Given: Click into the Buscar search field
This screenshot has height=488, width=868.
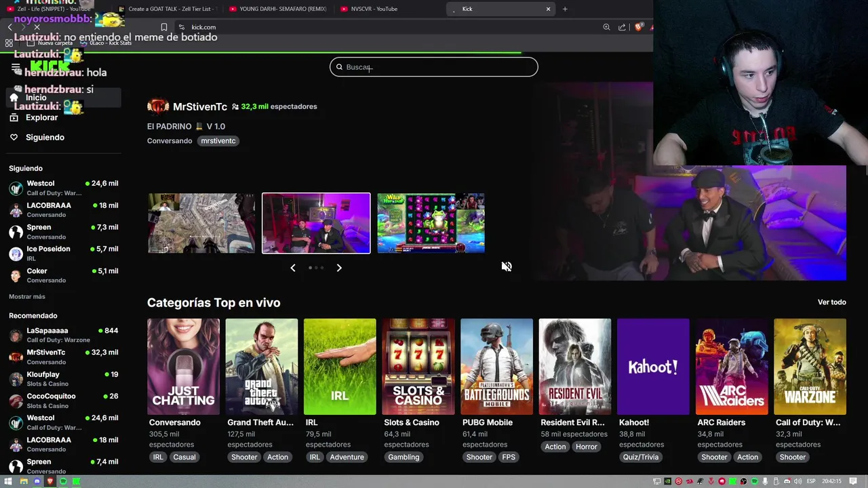Looking at the screenshot, I should [434, 67].
